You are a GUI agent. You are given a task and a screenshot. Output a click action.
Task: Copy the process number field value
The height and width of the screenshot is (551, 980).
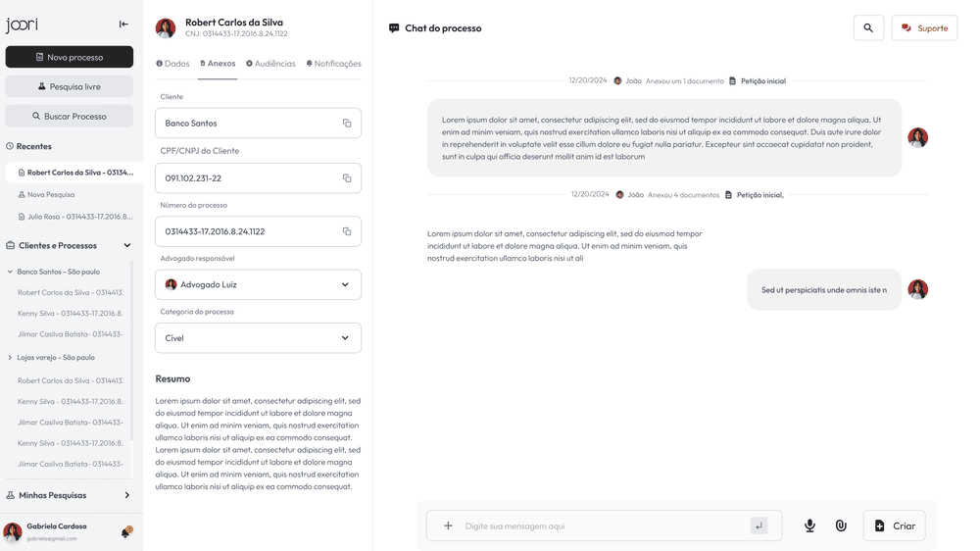pyautogui.click(x=347, y=231)
